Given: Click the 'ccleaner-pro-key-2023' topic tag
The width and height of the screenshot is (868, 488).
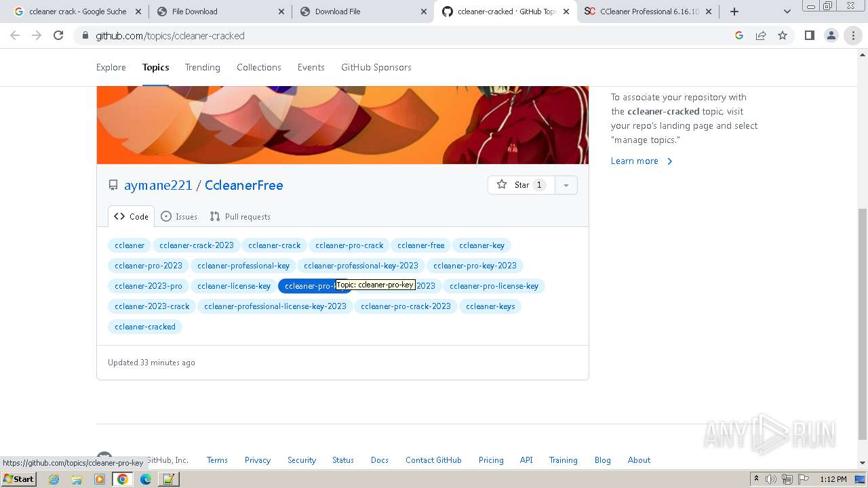Looking at the screenshot, I should (475, 266).
